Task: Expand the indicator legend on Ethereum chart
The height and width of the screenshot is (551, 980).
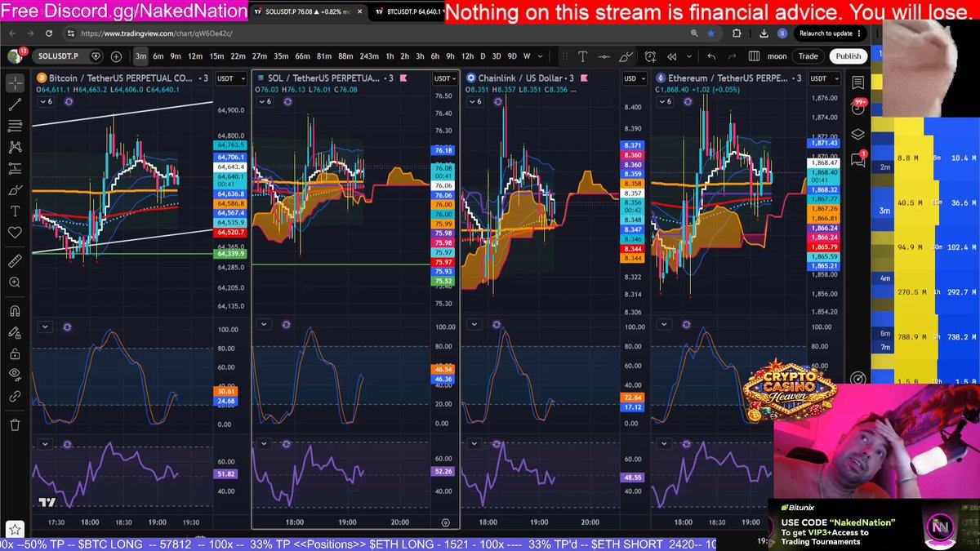Action: [x=666, y=101]
